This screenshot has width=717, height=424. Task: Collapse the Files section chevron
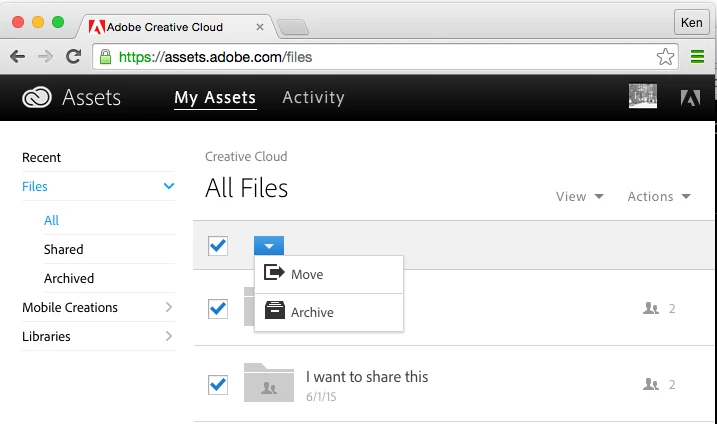169,186
